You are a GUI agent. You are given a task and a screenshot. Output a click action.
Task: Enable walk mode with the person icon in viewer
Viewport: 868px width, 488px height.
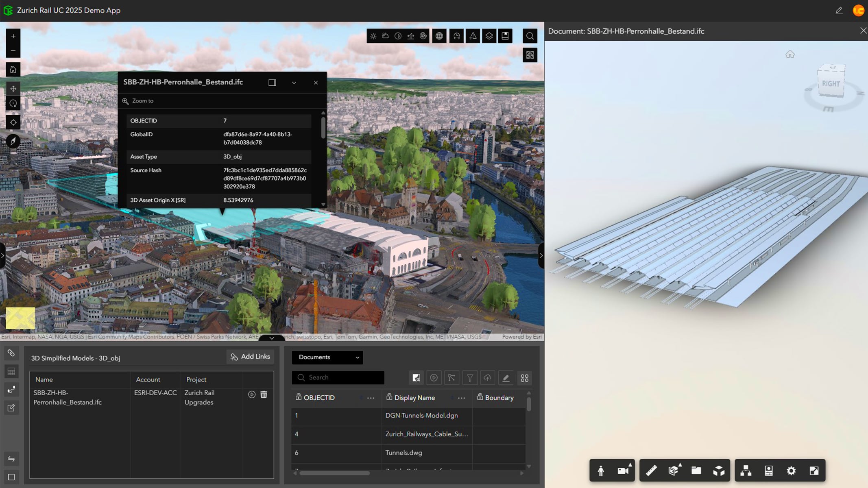(x=601, y=471)
